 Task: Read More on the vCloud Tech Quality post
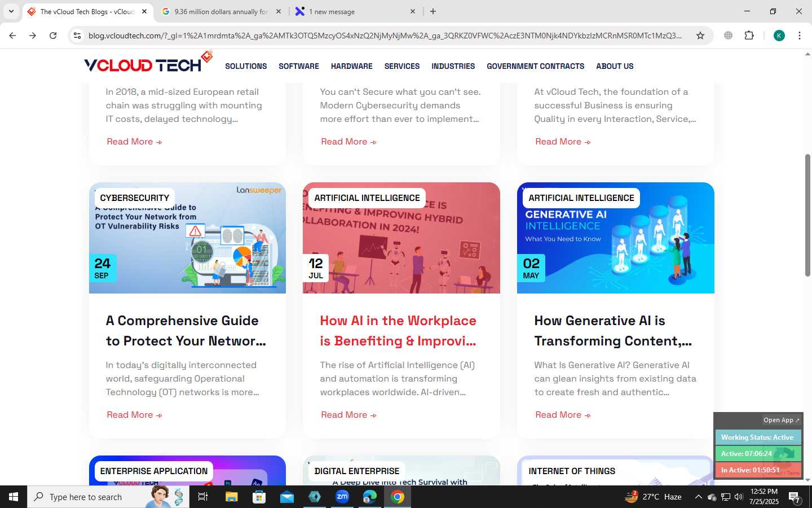tap(563, 142)
